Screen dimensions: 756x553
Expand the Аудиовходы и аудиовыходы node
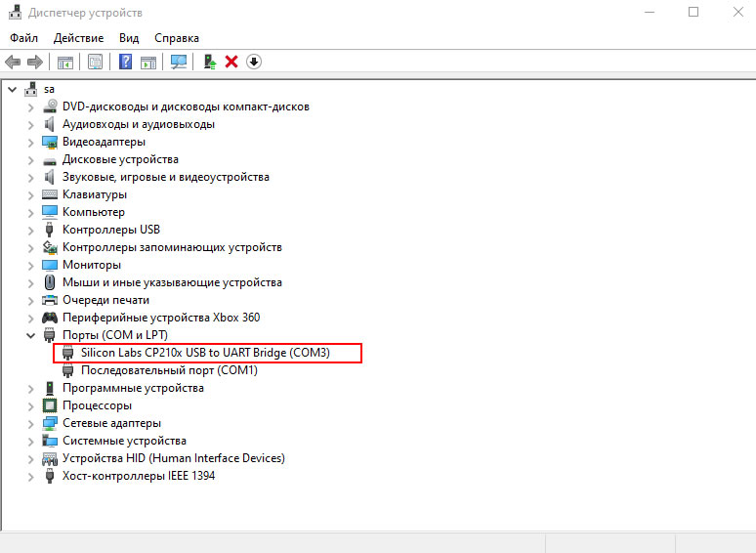pyautogui.click(x=31, y=125)
